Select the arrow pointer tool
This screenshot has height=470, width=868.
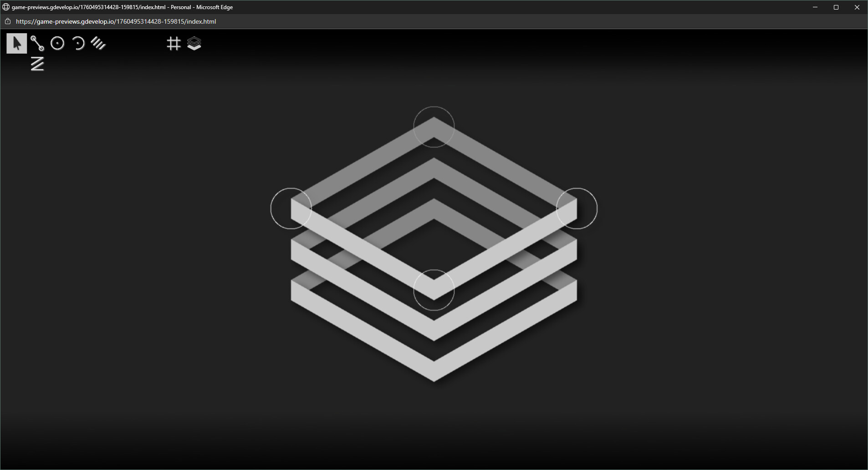[17, 44]
